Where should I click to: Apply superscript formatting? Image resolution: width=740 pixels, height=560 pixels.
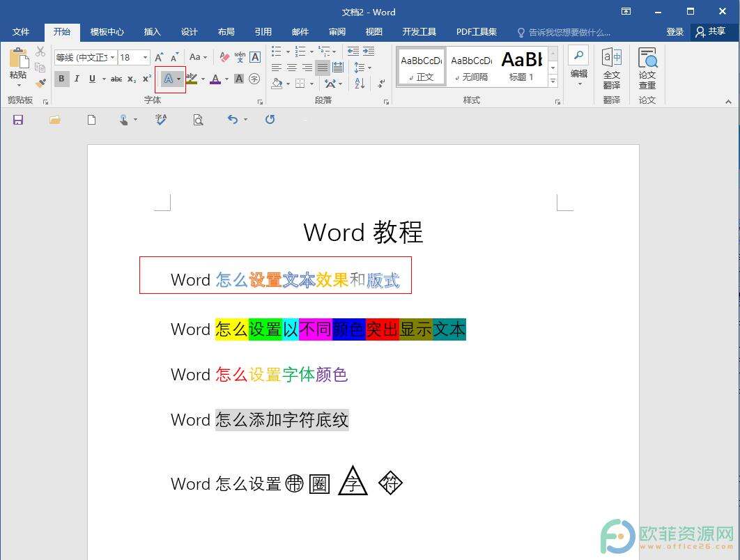coord(147,79)
